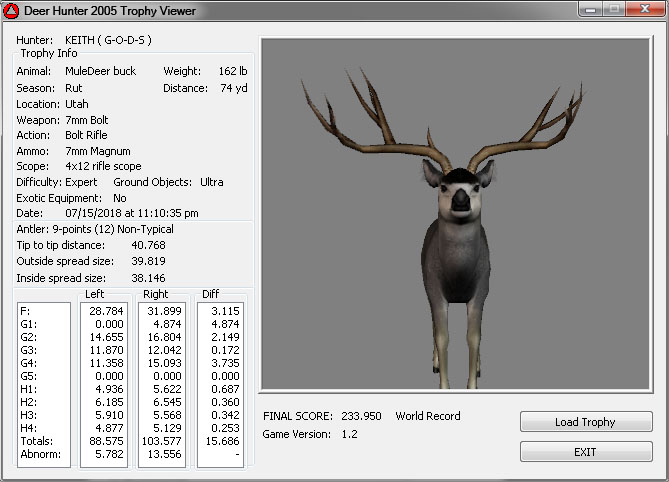Click the 7mm Bolt weapon value
The width and height of the screenshot is (669, 482).
click(x=86, y=119)
